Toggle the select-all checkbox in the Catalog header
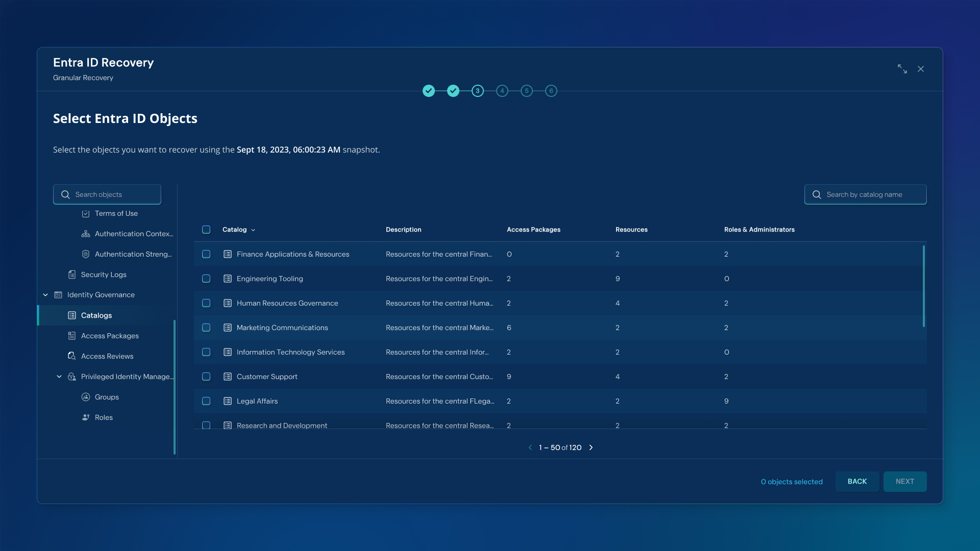This screenshot has height=551, width=980. pyautogui.click(x=206, y=230)
